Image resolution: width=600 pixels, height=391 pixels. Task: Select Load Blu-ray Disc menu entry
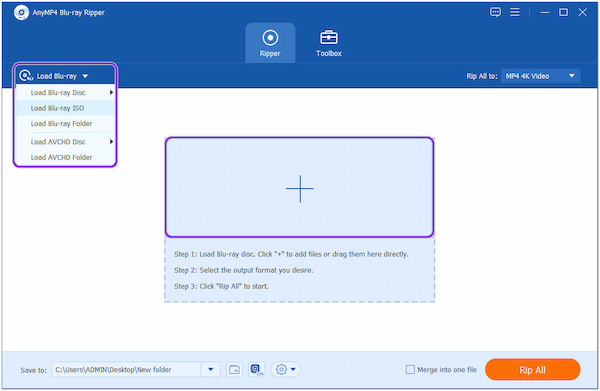[65, 93]
